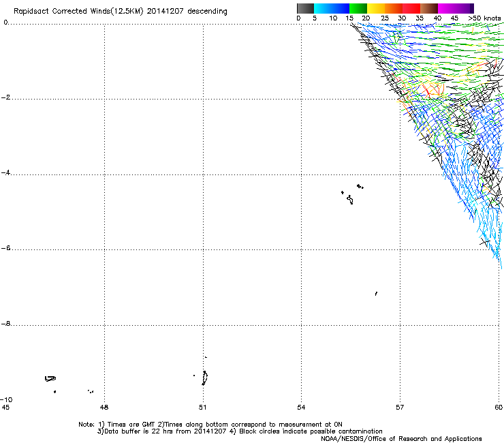Image resolution: width=504 pixels, height=443 pixels.
Task: Click the longitude label 57
Action: click(x=400, y=408)
